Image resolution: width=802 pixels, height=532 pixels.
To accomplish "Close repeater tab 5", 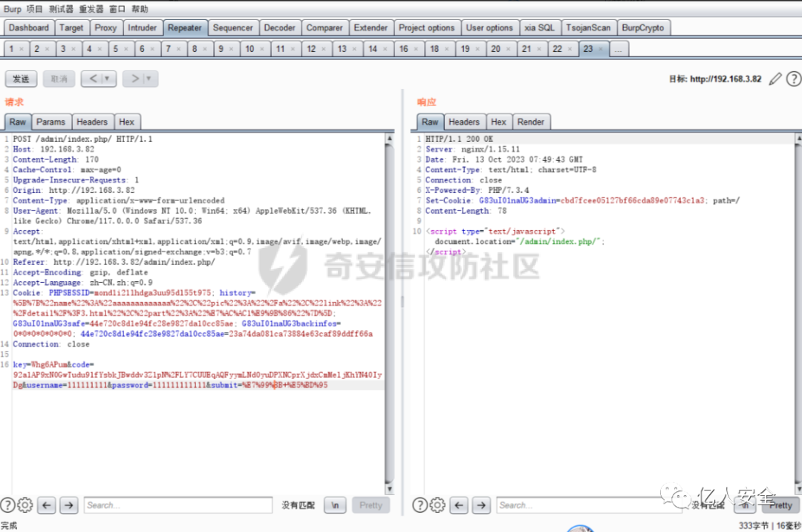I will click(x=125, y=49).
